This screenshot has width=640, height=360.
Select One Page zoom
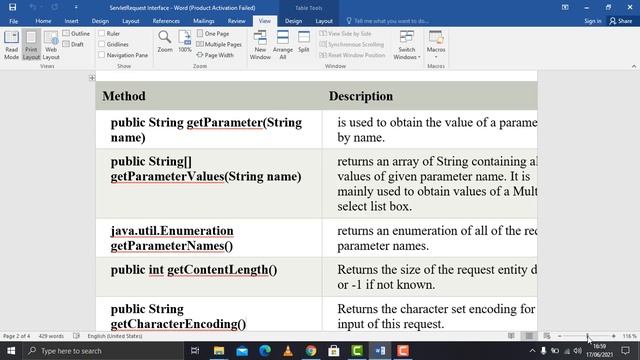(213, 33)
